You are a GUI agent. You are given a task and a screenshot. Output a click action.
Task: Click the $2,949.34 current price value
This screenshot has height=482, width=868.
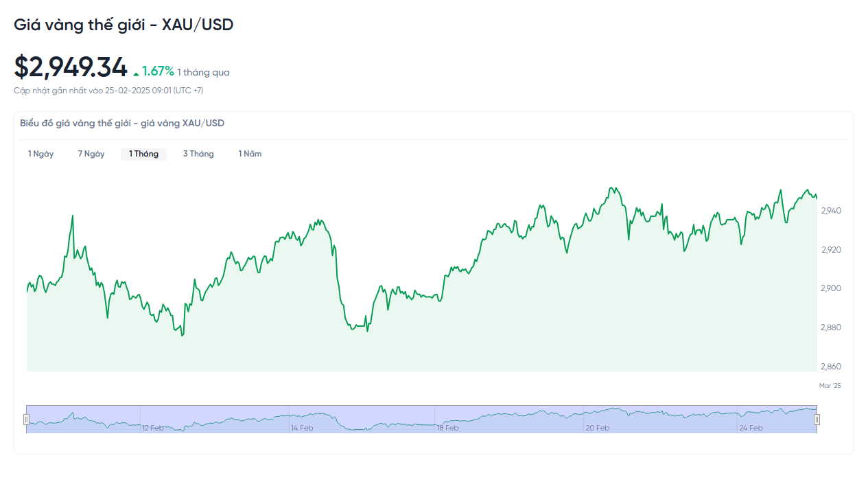[x=71, y=67]
